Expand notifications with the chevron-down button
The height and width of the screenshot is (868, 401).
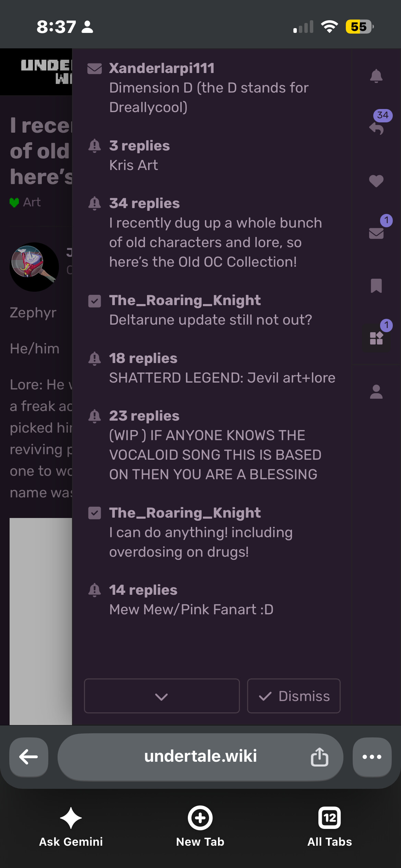click(x=161, y=696)
